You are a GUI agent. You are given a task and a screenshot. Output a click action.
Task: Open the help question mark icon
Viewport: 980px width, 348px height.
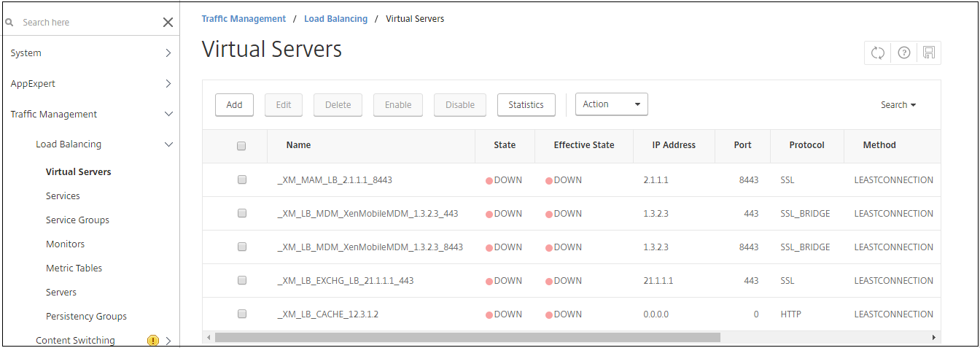[903, 53]
